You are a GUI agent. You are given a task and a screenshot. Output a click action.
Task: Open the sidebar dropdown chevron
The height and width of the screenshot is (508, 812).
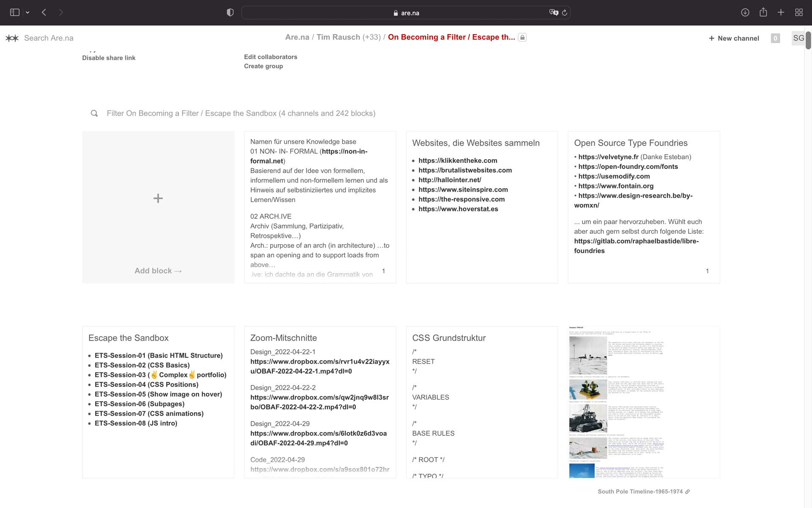[x=27, y=13]
